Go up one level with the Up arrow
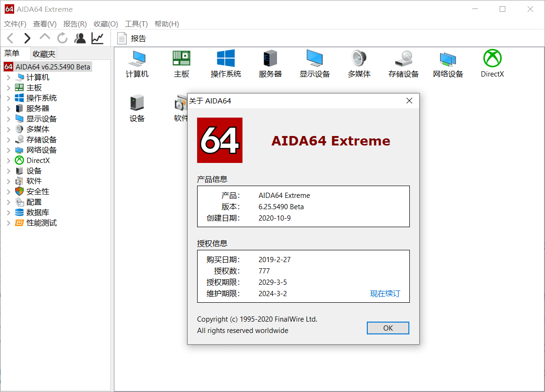The image size is (545, 392). point(45,37)
